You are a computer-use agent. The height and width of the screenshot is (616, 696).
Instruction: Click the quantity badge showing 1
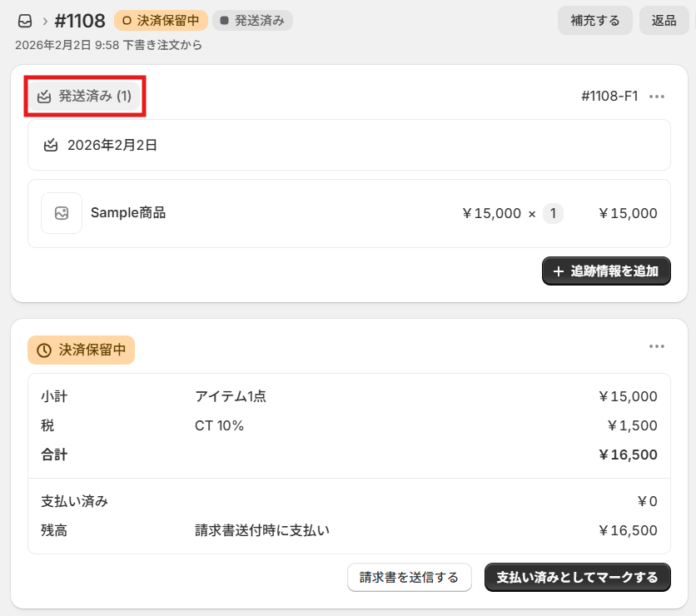pyautogui.click(x=553, y=213)
